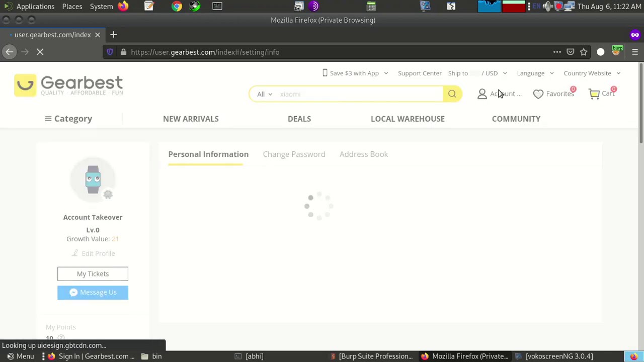Switch to Burp Suite Professional window
The height and width of the screenshot is (362, 644).
point(371,356)
